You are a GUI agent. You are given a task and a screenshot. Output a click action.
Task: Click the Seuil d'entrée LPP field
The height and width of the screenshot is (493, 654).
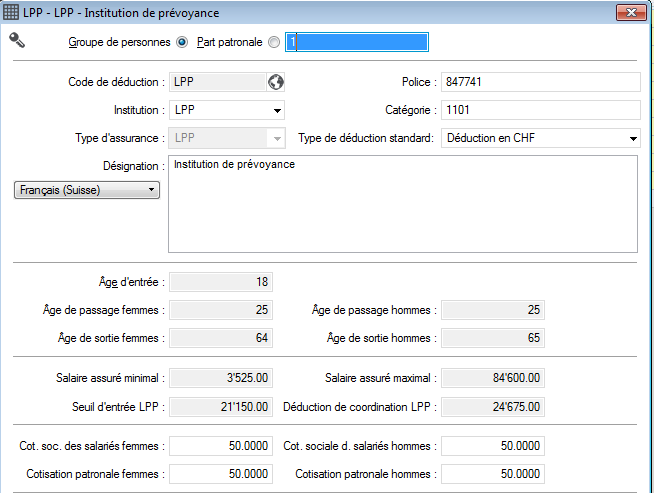[221, 407]
